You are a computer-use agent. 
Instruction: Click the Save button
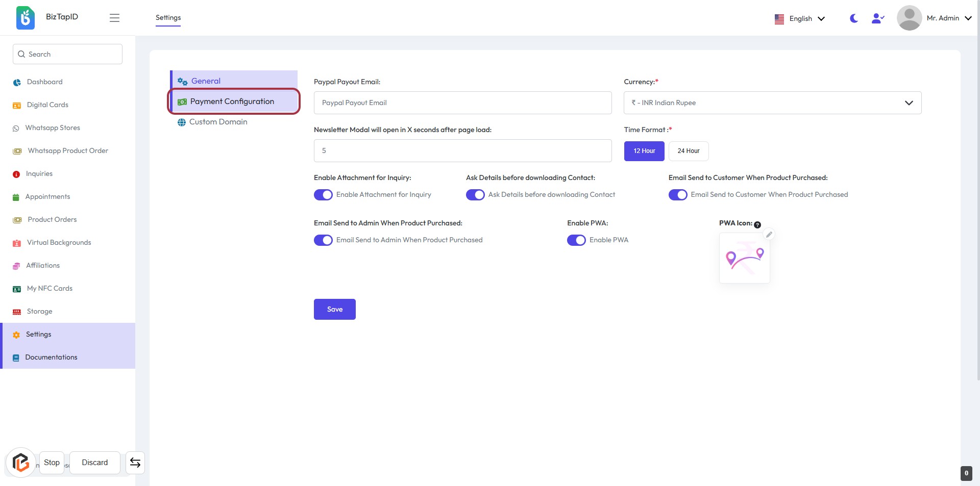(x=334, y=310)
